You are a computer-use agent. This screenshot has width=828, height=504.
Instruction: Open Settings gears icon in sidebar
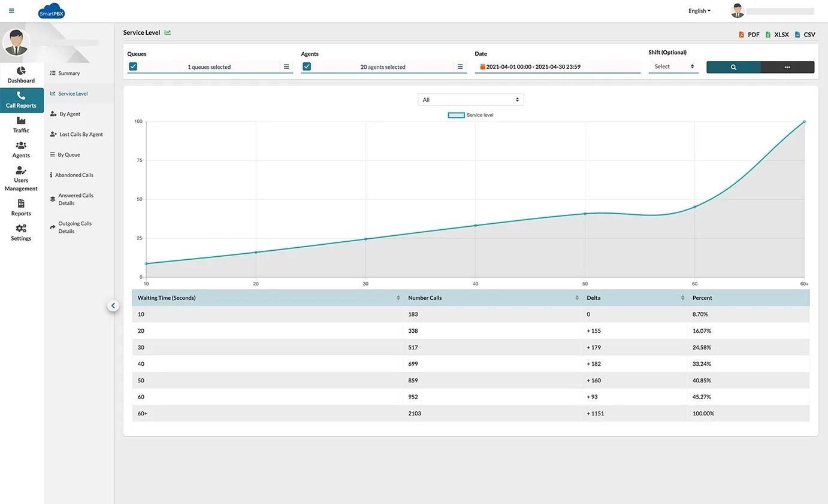[x=21, y=228]
